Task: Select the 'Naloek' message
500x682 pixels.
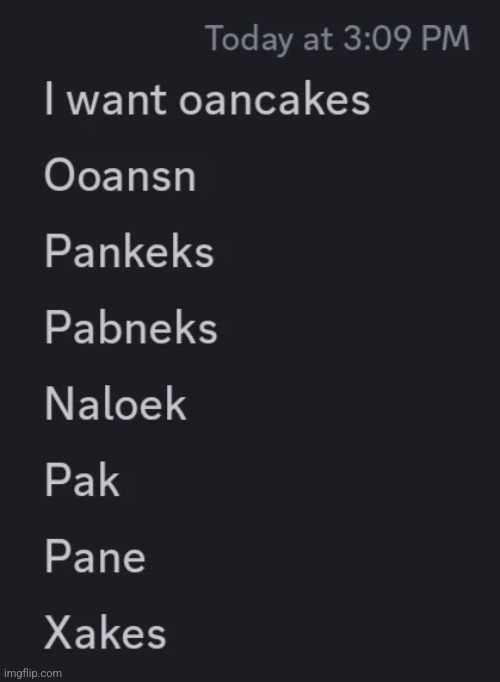Action: click(116, 404)
